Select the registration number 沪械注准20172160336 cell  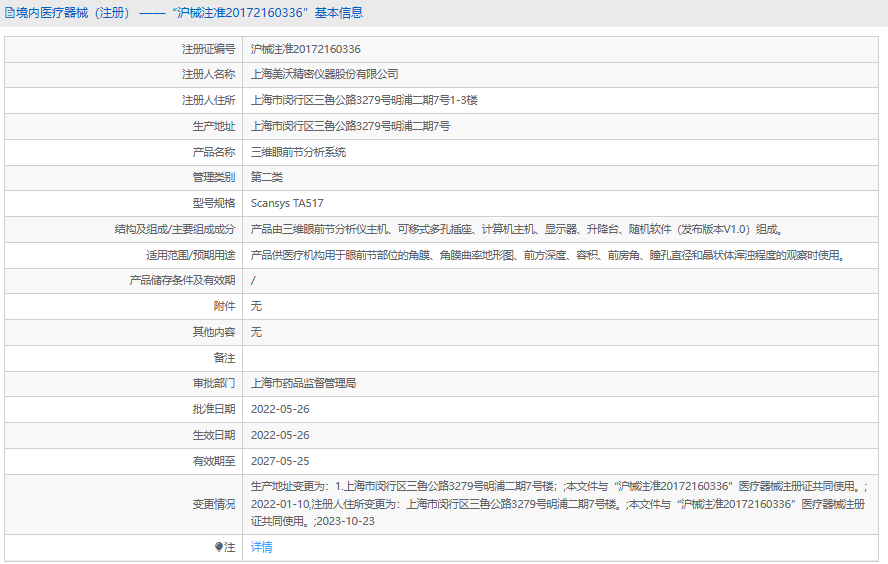(x=305, y=49)
